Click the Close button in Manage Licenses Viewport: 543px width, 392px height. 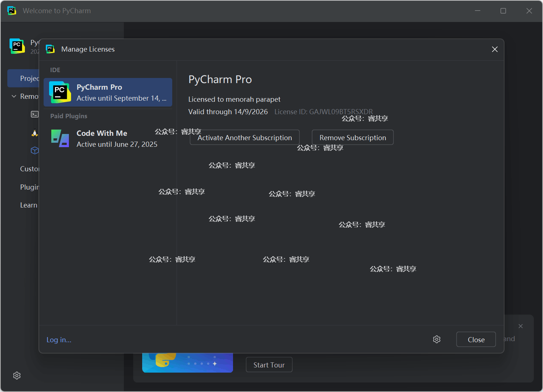[x=476, y=339]
